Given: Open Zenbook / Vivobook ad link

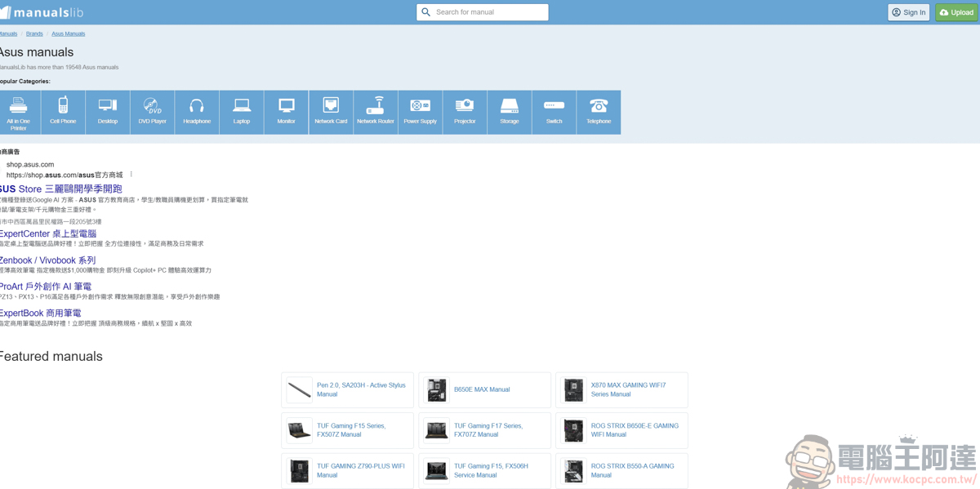Looking at the screenshot, I should tap(47, 260).
